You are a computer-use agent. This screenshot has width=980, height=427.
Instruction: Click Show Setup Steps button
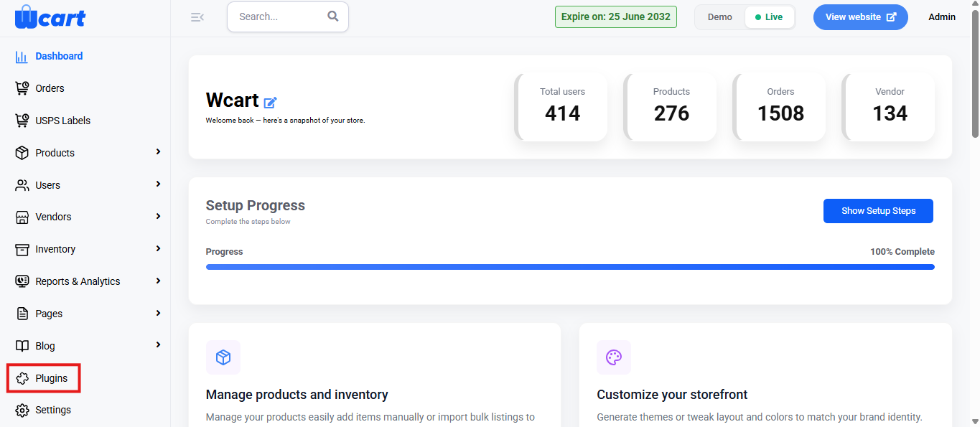tap(878, 211)
